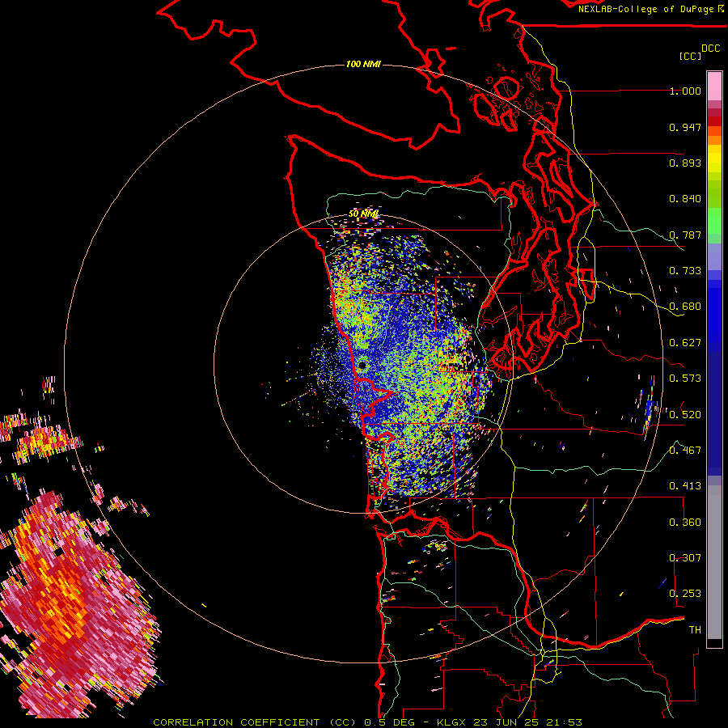
Task: Click the 0.253 color scale value
Action: coord(685,594)
